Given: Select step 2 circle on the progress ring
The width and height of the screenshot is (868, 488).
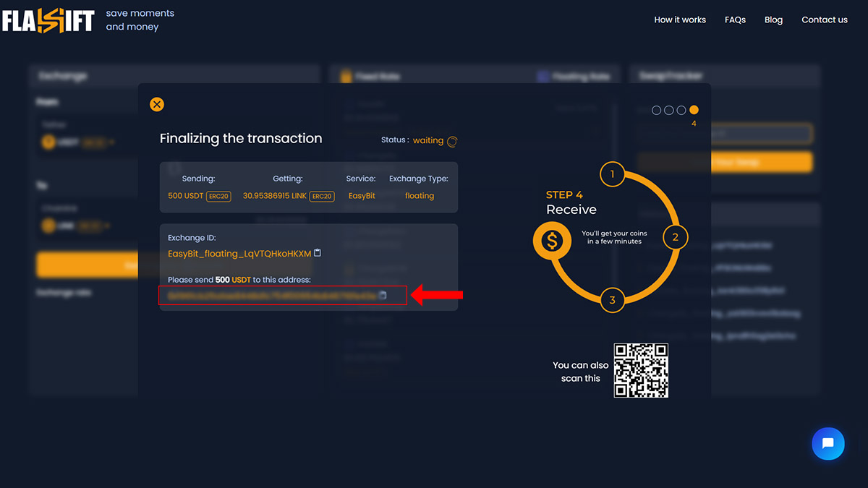Looking at the screenshot, I should coord(675,237).
